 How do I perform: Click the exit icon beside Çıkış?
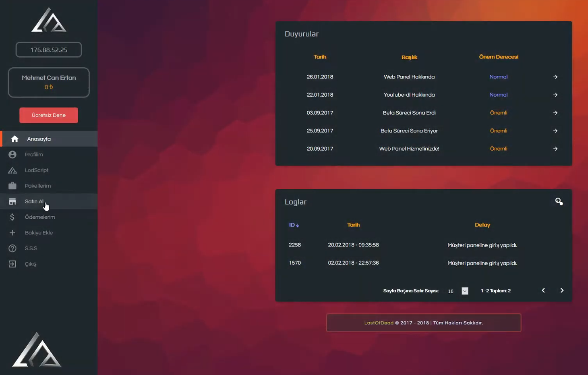click(12, 264)
